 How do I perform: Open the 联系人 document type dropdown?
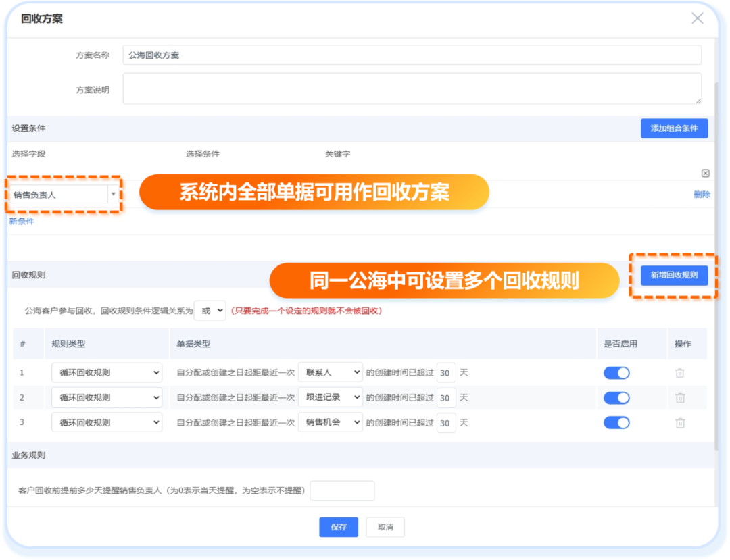click(330, 372)
